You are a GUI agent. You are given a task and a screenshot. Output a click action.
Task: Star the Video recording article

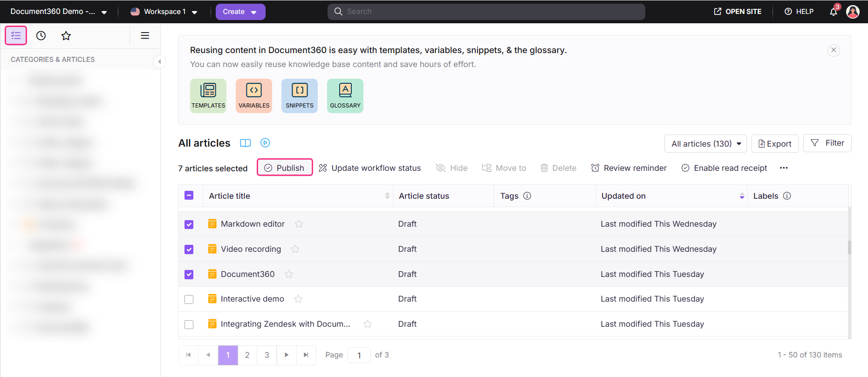click(x=295, y=249)
